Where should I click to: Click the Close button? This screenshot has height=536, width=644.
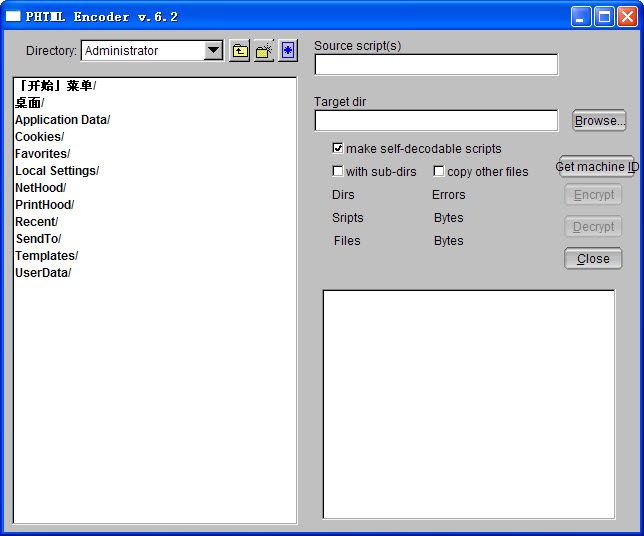pyautogui.click(x=593, y=259)
